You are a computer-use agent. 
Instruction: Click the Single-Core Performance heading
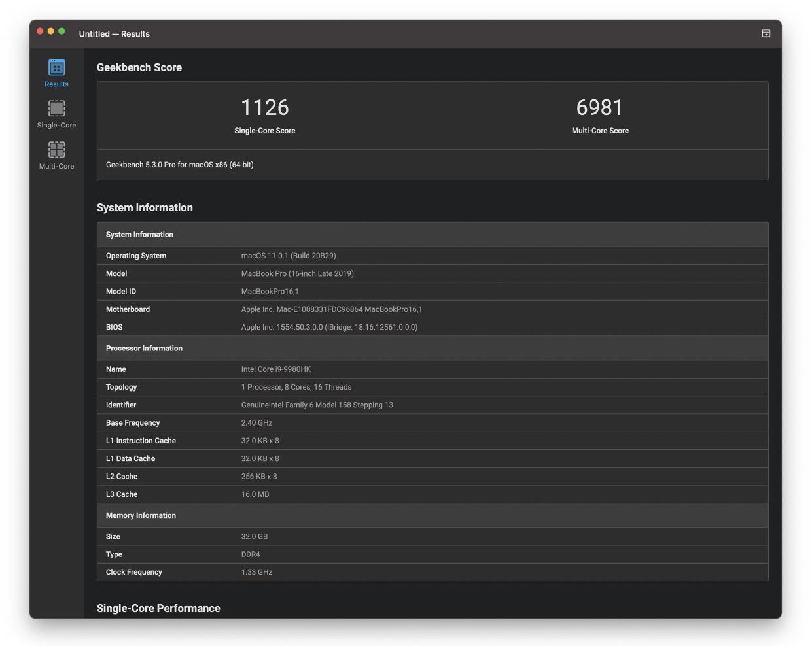pos(158,608)
